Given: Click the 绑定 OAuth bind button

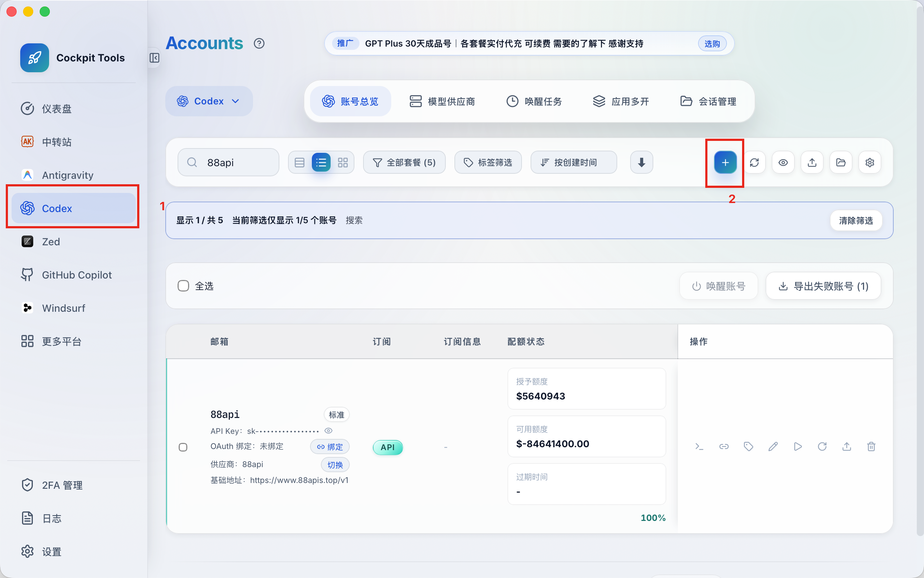Looking at the screenshot, I should point(330,447).
